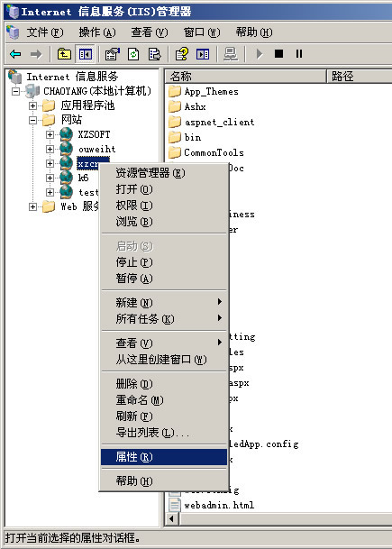392x549 pixels.
Task: Open the 新建(N) submenu
Action: [x=164, y=303]
